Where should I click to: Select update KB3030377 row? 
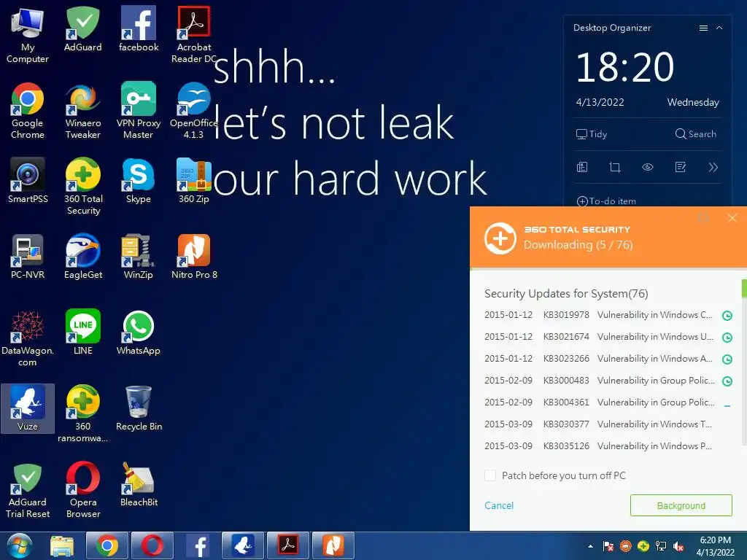pos(608,424)
